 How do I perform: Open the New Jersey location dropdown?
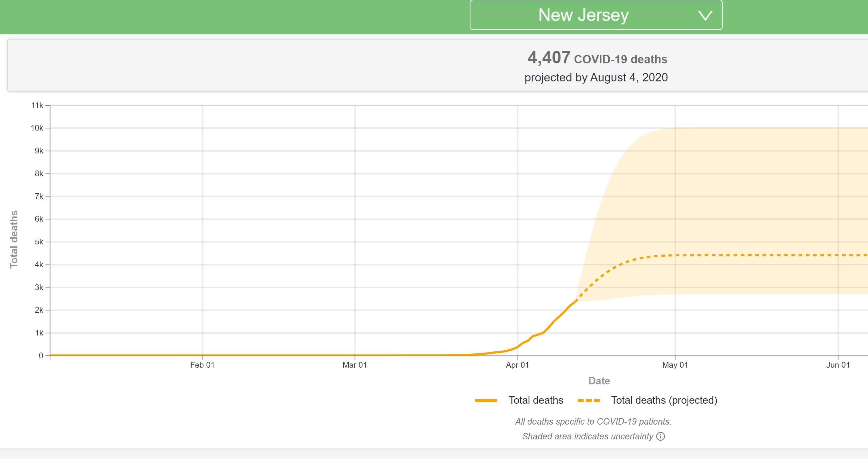[596, 15]
